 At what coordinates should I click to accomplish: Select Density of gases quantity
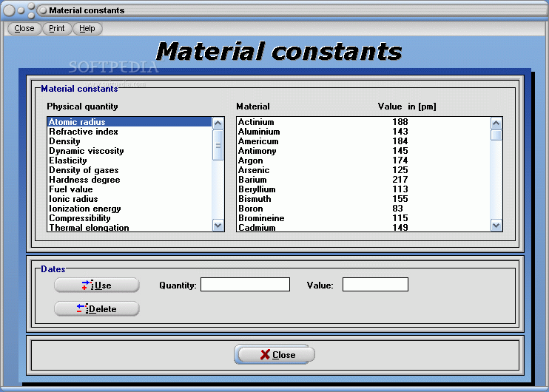[129, 170]
